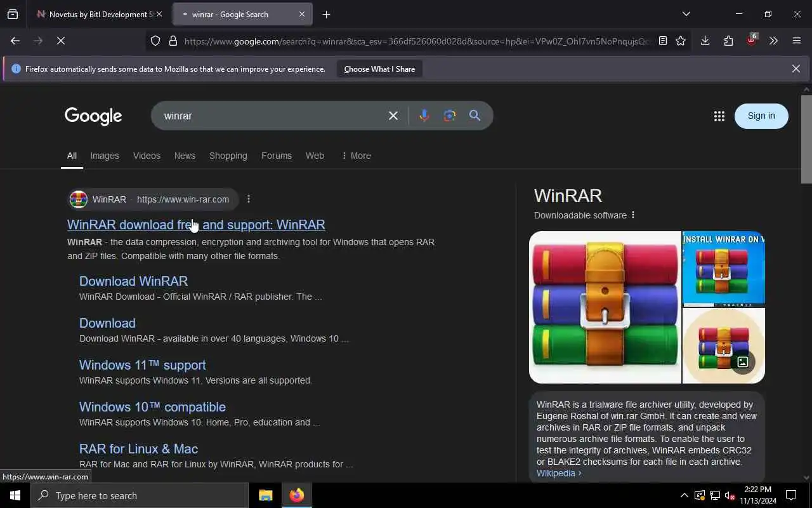Open uBlock Origin extension icon
This screenshot has height=508, width=812.
[x=751, y=41]
